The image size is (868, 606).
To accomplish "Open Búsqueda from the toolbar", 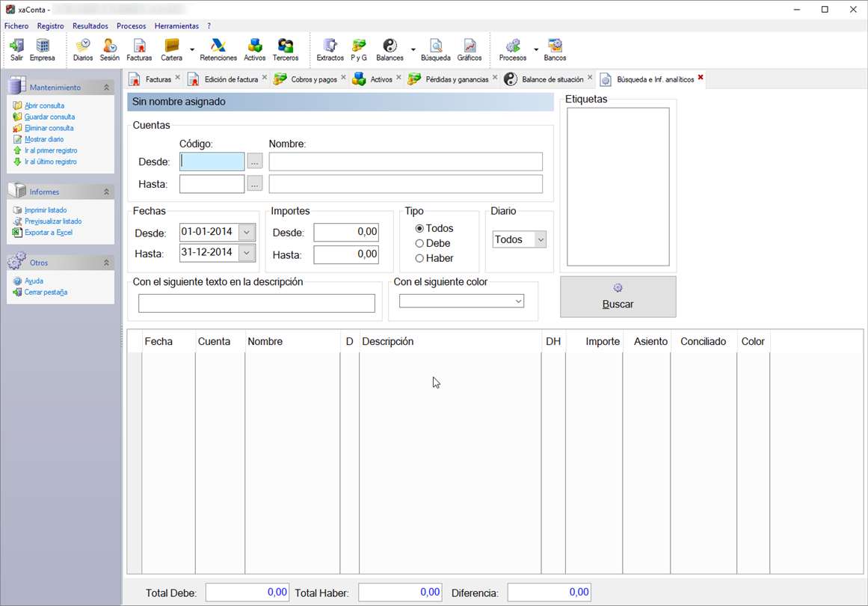I will (x=436, y=50).
